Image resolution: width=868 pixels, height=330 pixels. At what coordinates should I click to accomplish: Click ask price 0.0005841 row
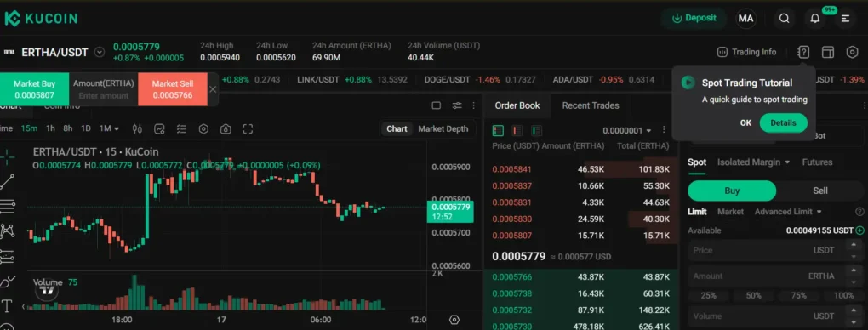click(581, 169)
